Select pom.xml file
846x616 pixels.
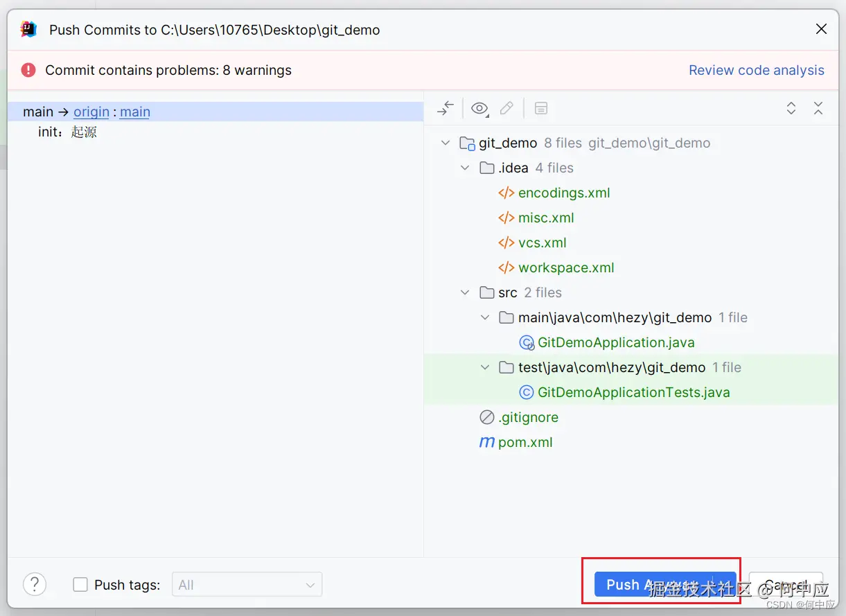[525, 442]
